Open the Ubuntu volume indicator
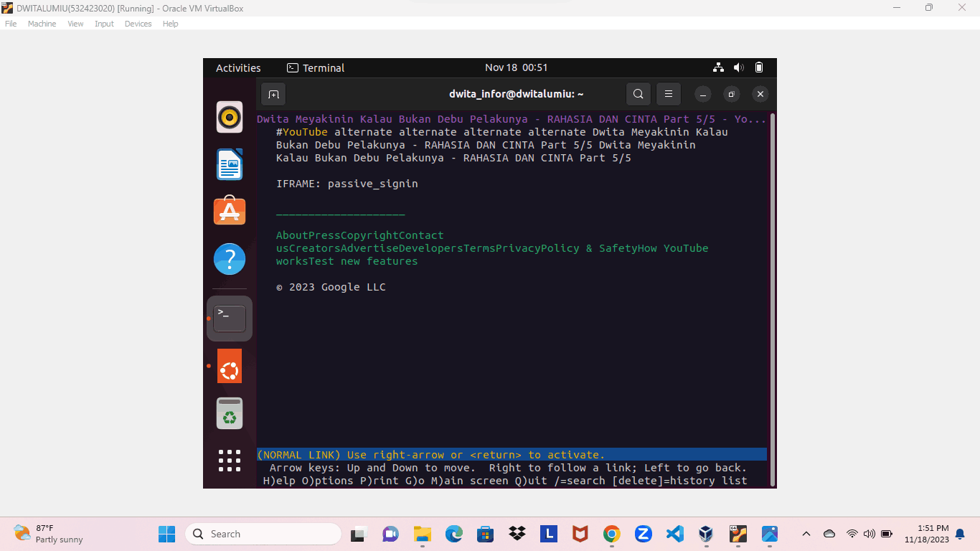Screen dimensions: 980x551 click(x=738, y=67)
